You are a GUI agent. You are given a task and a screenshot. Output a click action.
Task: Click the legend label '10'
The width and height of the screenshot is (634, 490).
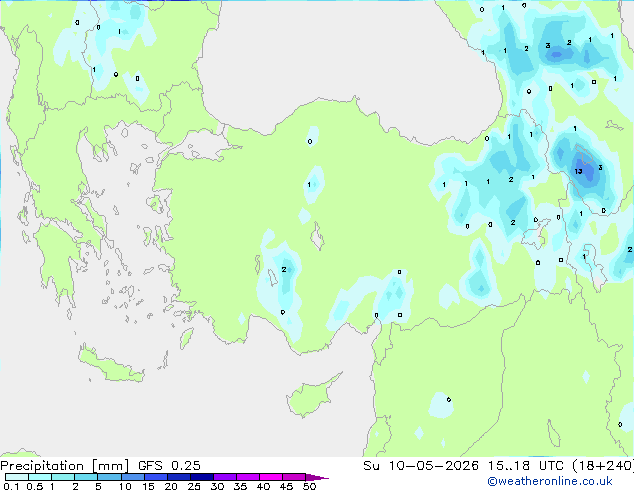[x=125, y=486]
